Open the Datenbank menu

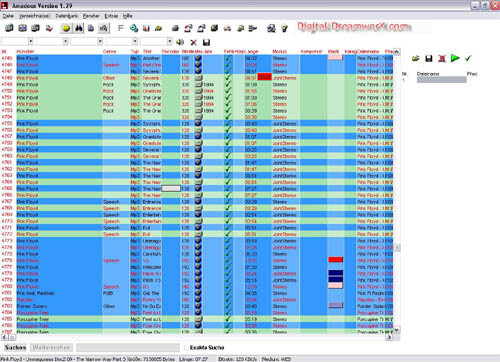[67, 16]
